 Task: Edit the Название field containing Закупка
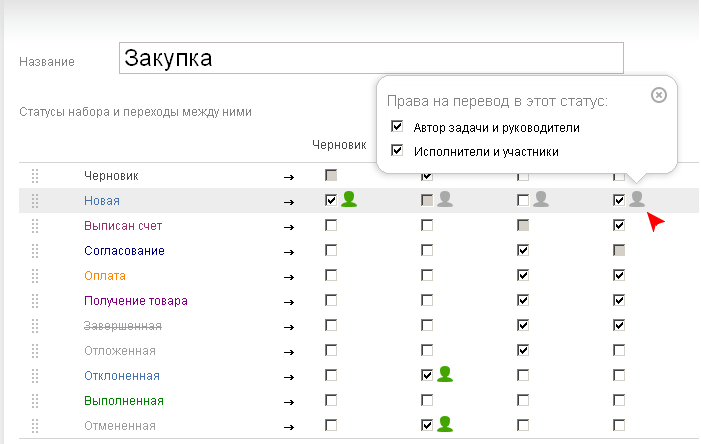point(370,59)
